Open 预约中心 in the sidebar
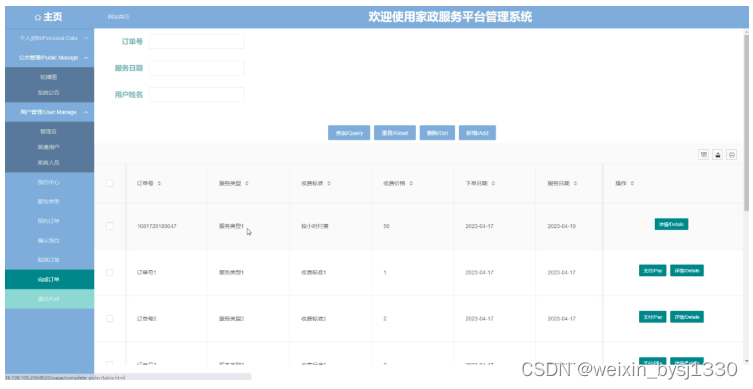This screenshot has height=389, width=753. coord(49,182)
